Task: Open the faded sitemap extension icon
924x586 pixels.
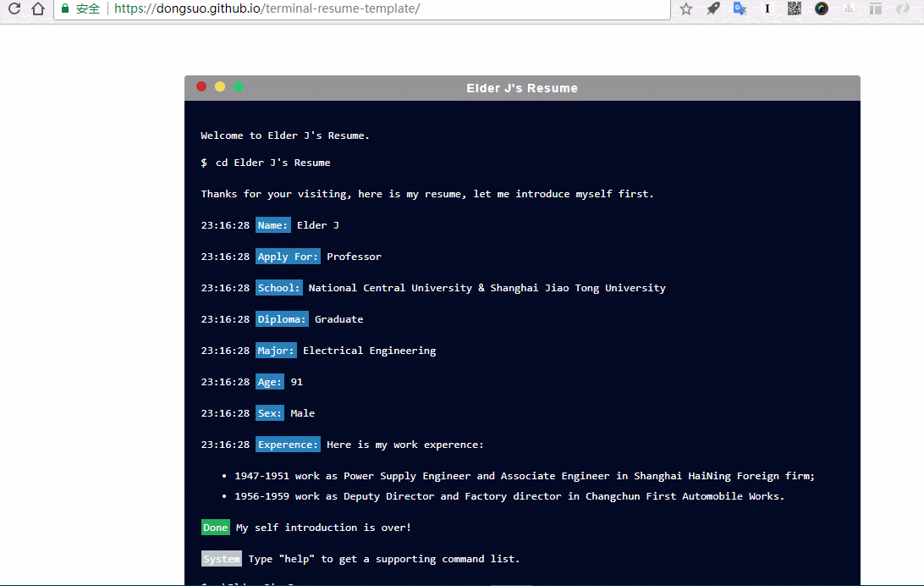Action: click(x=849, y=8)
